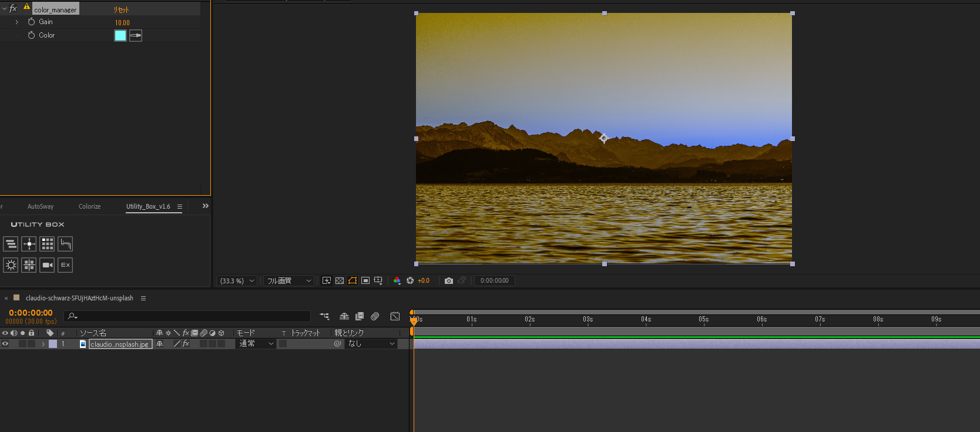Toggle Fast Previews icon

point(327,281)
